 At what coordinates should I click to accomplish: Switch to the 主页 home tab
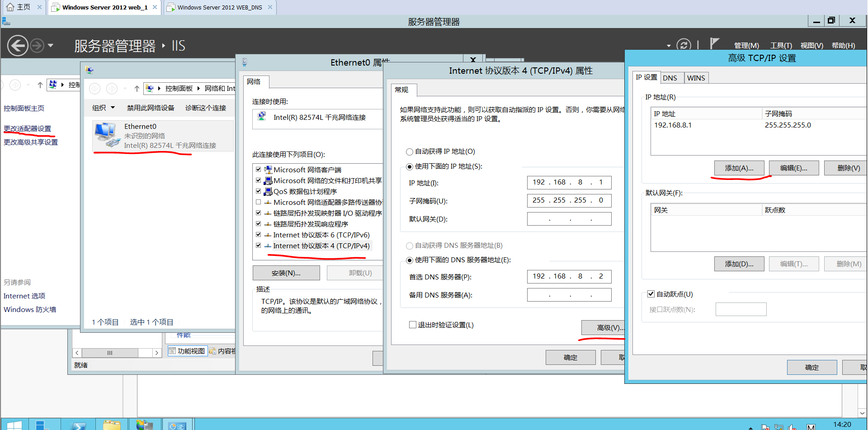coord(24,7)
